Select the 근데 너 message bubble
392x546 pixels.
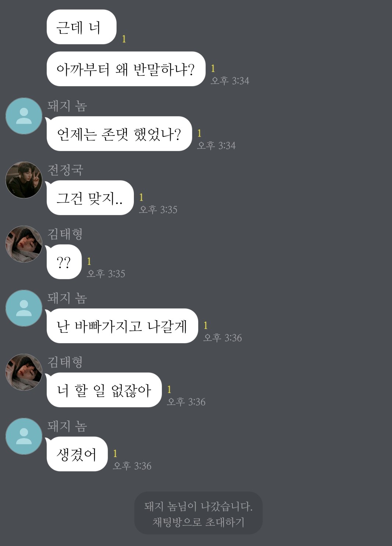click(x=81, y=27)
